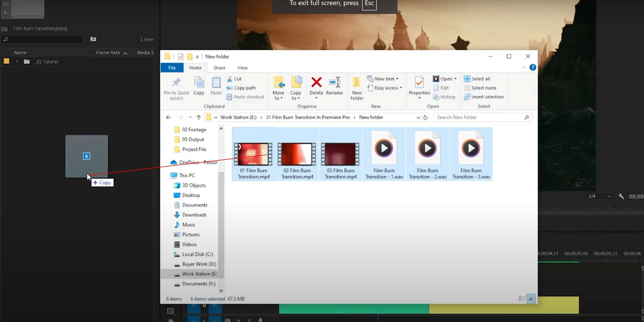
Task: Switch to the Share ribbon tab
Action: (219, 68)
